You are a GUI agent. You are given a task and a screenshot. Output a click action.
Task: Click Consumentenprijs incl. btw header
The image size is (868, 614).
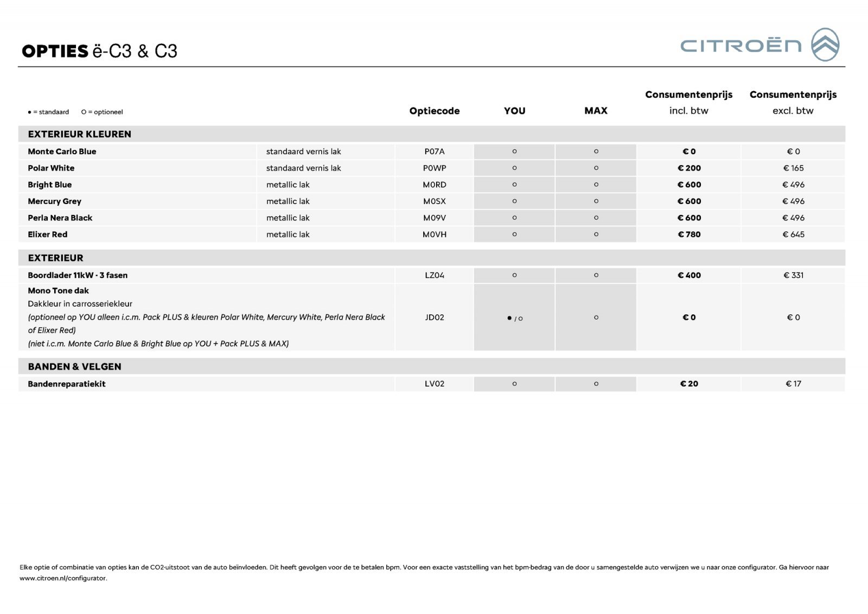pyautogui.click(x=689, y=102)
